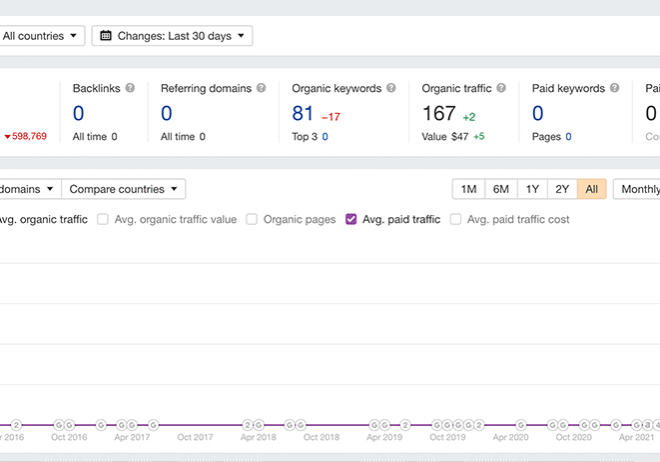This screenshot has height=462, width=660.
Task: Expand the Changes: Last 30 days dropdown
Action: [172, 36]
